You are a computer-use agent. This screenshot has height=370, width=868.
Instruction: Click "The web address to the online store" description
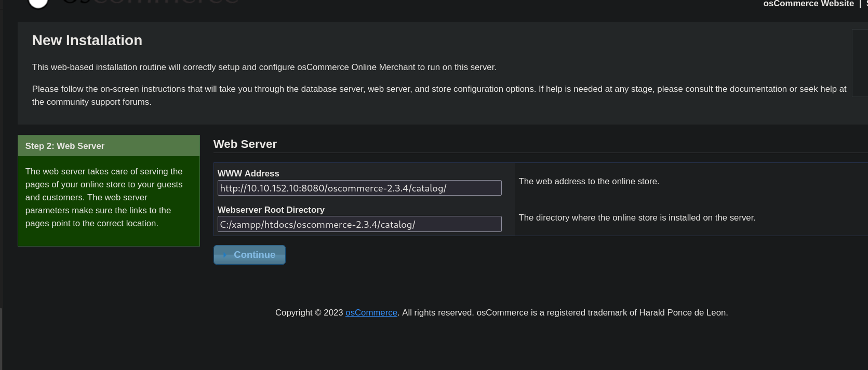(589, 181)
